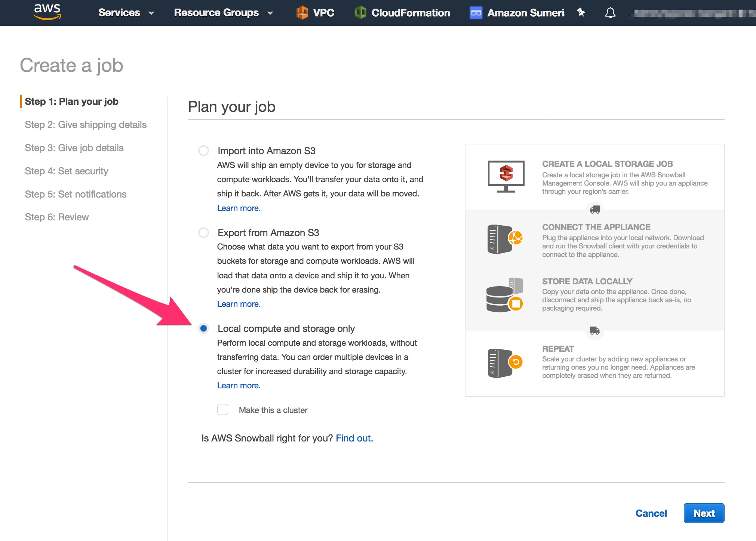Go to Step 4: Set security
This screenshot has width=756, height=541.
[x=67, y=171]
